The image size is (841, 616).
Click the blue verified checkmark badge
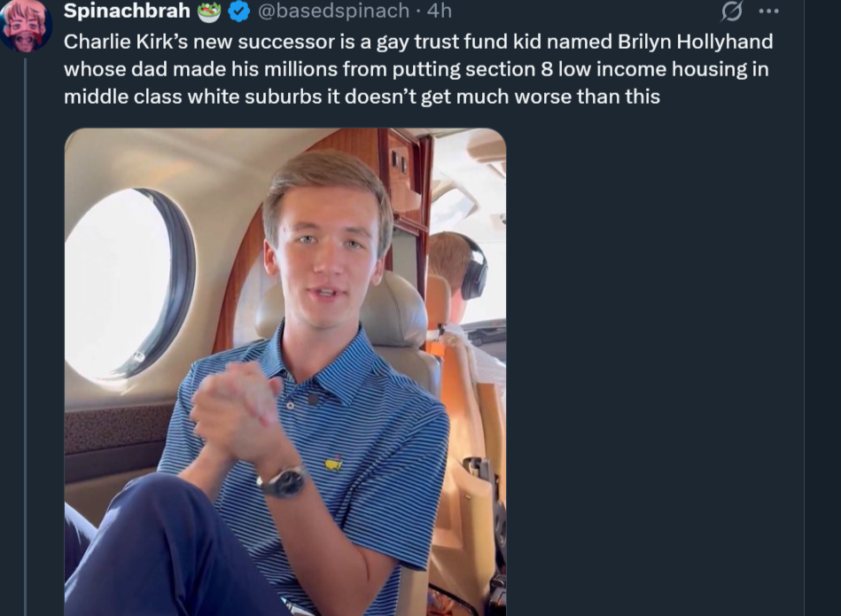click(238, 11)
